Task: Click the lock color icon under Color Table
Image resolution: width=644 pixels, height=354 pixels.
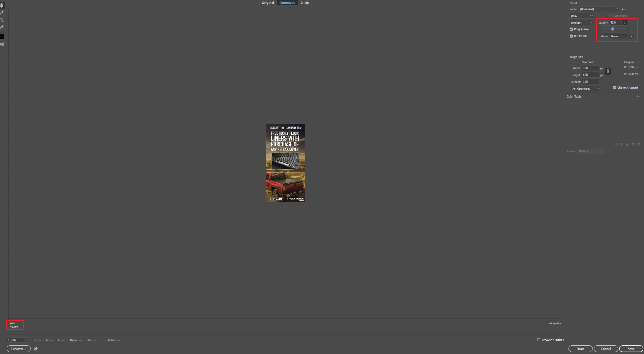Action: tap(627, 144)
